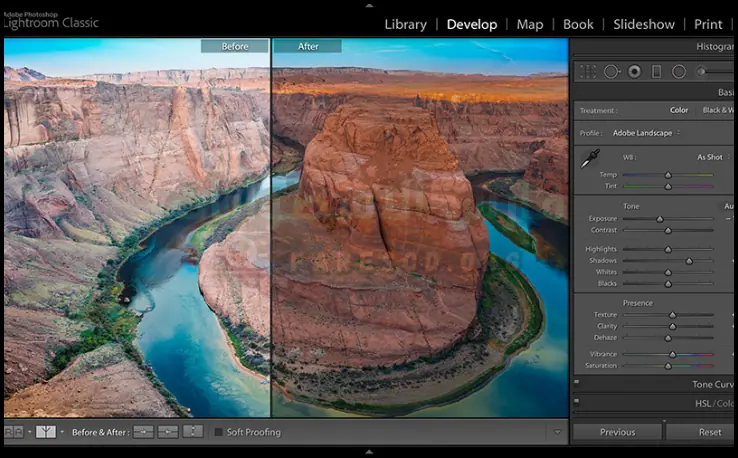Viewport: 738px width, 458px height.
Task: Select the Crop Overlay tool icon
Action: click(588, 72)
